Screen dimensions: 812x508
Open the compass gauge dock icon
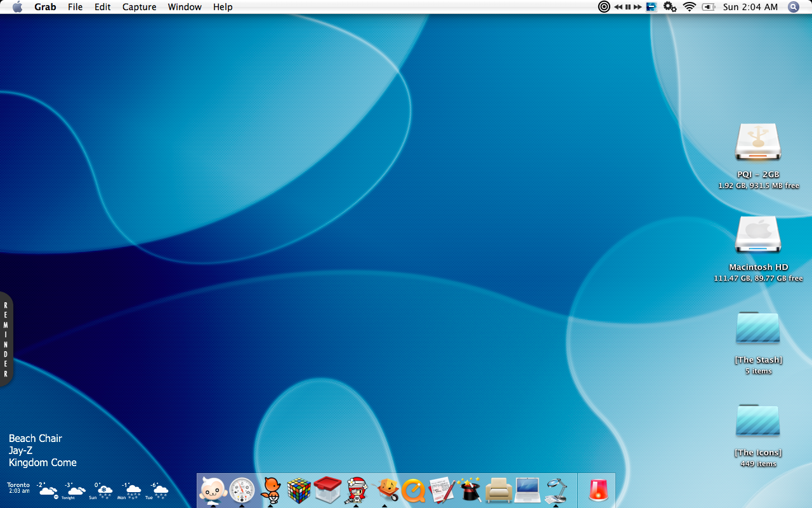pyautogui.click(x=242, y=490)
